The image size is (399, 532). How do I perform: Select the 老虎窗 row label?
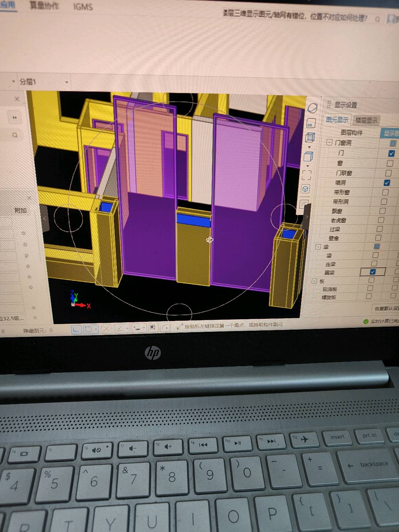coord(338,220)
